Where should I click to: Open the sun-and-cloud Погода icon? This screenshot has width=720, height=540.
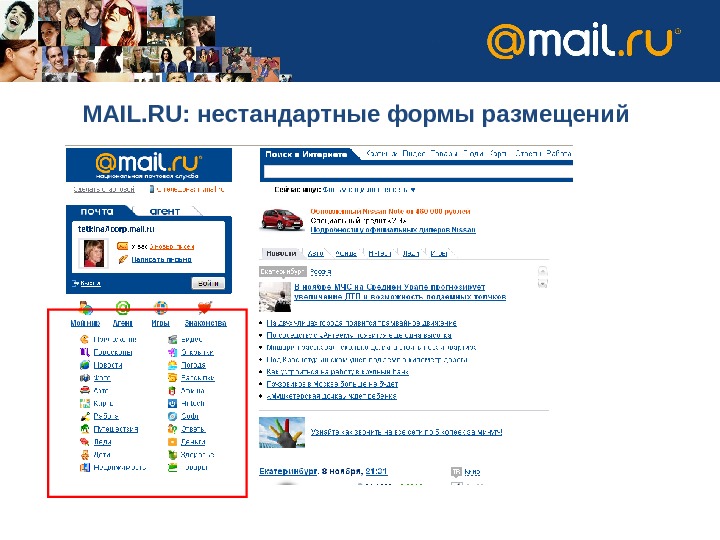[172, 365]
